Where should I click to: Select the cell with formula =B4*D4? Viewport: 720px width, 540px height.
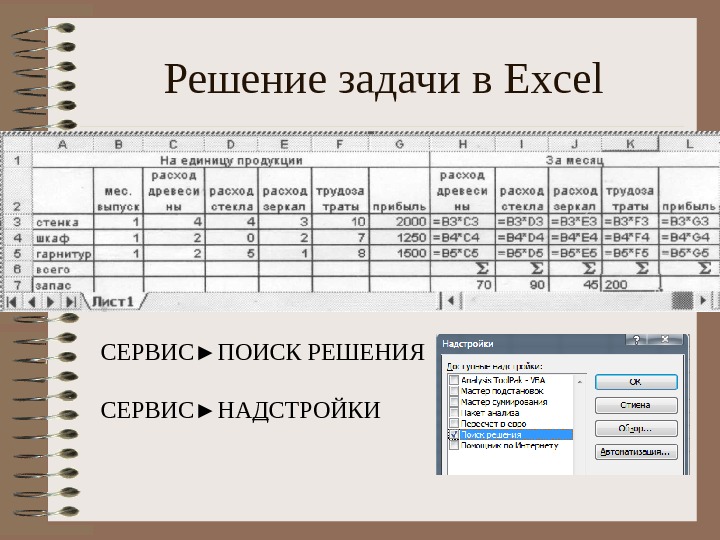(522, 238)
